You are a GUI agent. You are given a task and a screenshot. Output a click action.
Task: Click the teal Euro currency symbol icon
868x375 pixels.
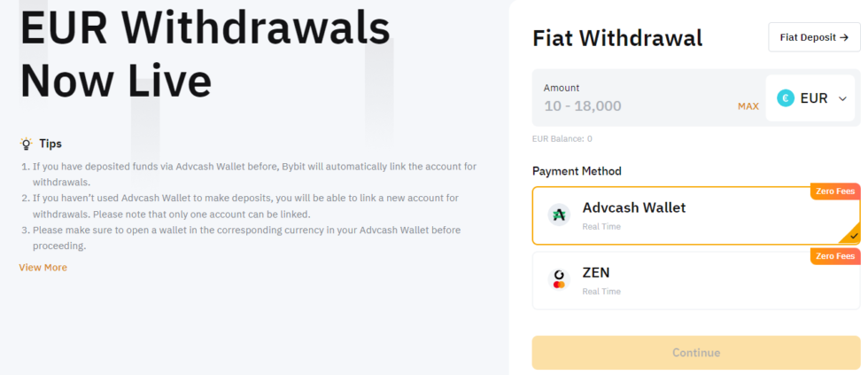pyautogui.click(x=786, y=98)
